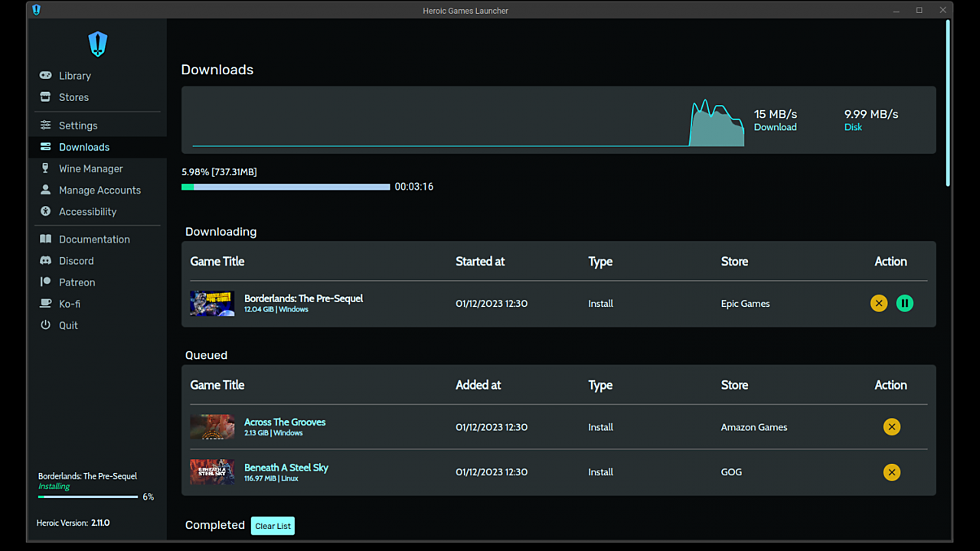Viewport: 980px width, 551px height.
Task: Click the 12.04 GiB | Windows size text
Action: click(x=276, y=310)
